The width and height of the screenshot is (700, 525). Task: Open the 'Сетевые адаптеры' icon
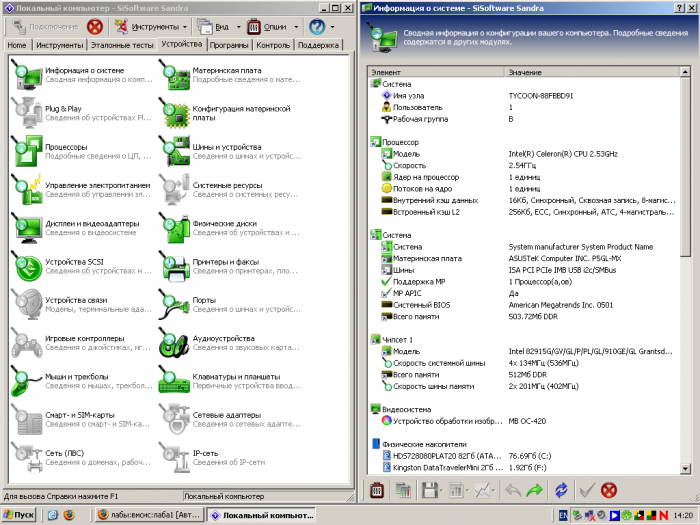[174, 419]
